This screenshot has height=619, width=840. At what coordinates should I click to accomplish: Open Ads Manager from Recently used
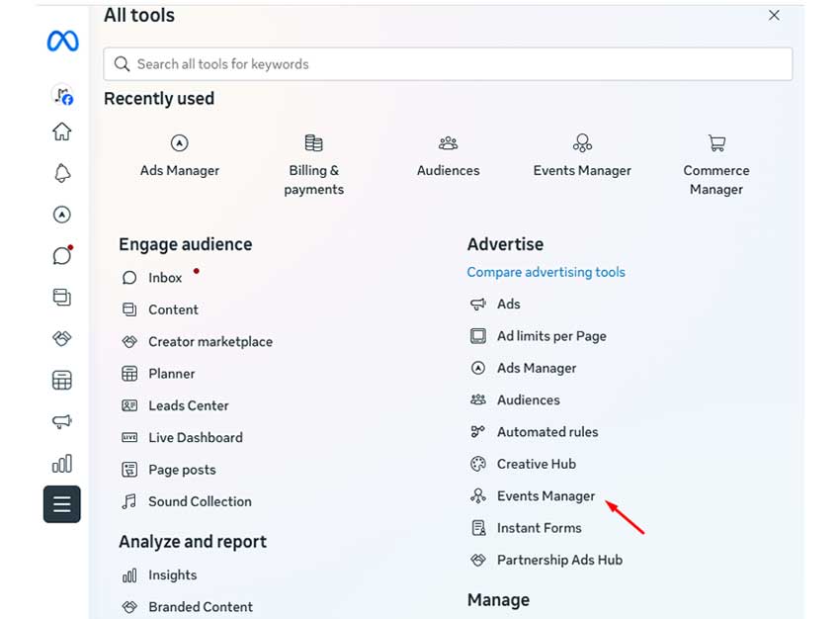(180, 156)
